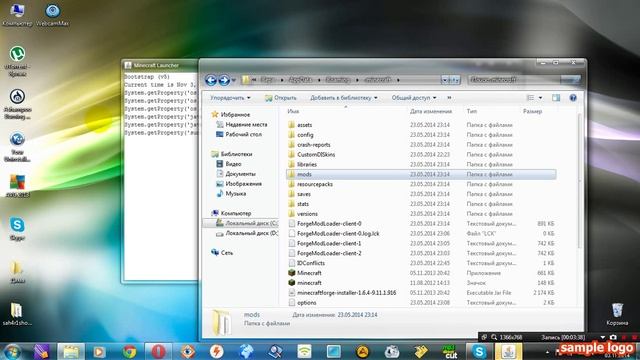Image resolution: width=640 pixels, height=360 pixels.
Task: Click Библиотеки in navigation pane
Action: pos(236,154)
